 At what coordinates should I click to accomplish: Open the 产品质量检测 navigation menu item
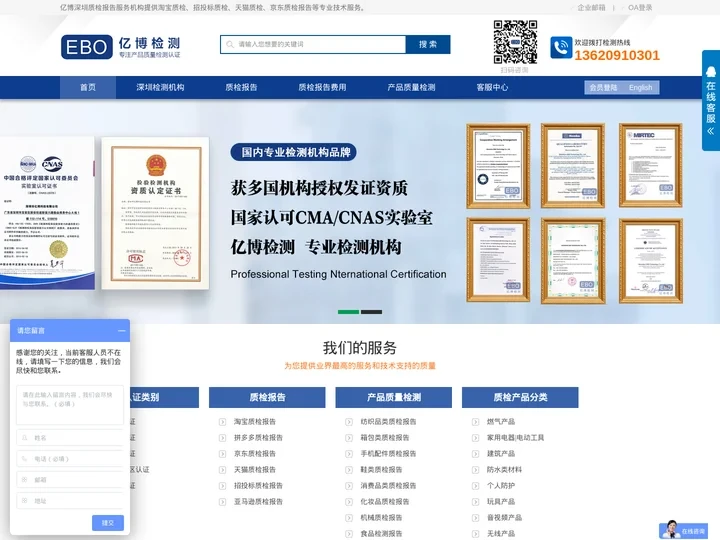(411, 87)
